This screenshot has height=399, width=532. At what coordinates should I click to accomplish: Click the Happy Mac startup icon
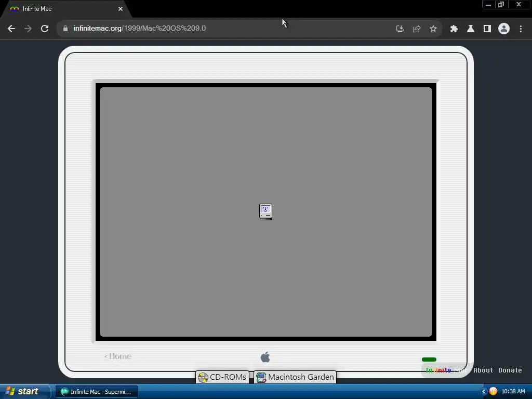click(x=265, y=212)
